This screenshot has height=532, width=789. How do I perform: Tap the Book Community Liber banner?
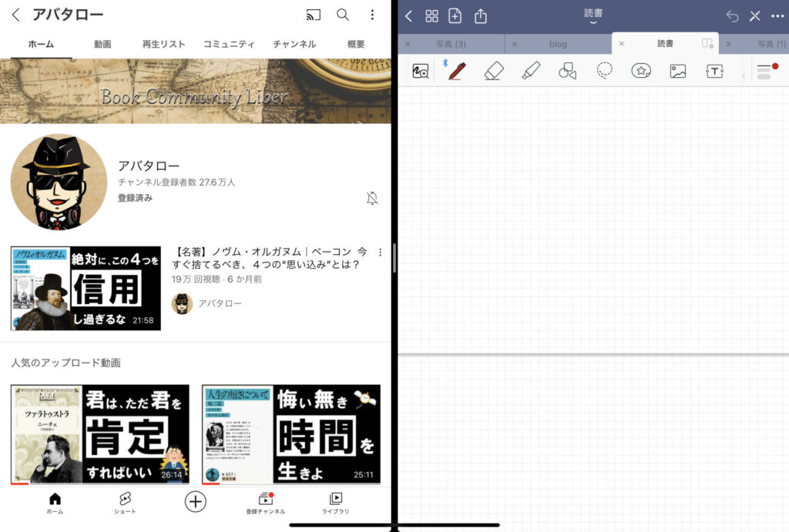(x=195, y=91)
